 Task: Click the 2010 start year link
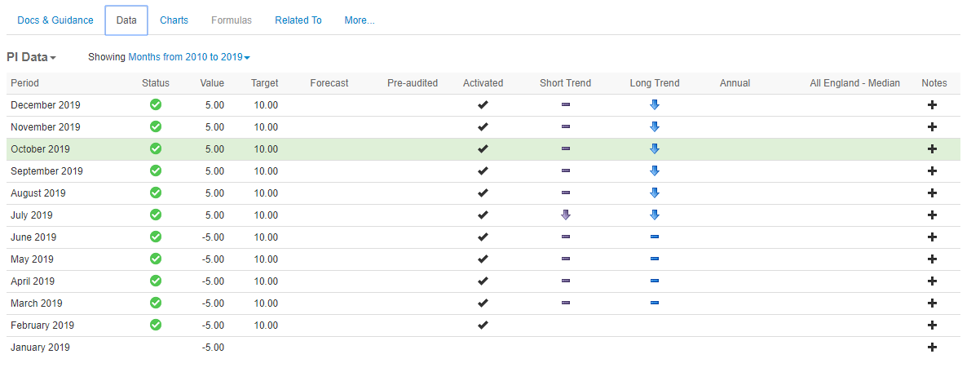pyautogui.click(x=196, y=57)
